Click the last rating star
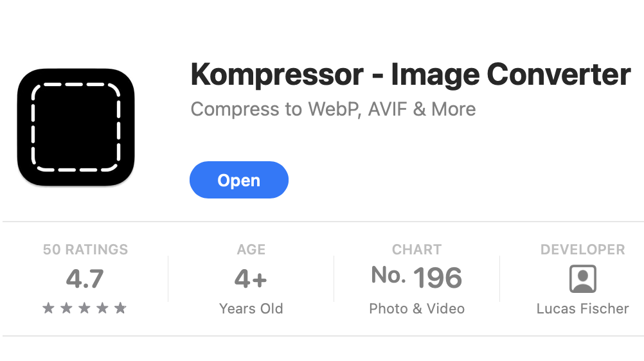 pyautogui.click(x=120, y=308)
